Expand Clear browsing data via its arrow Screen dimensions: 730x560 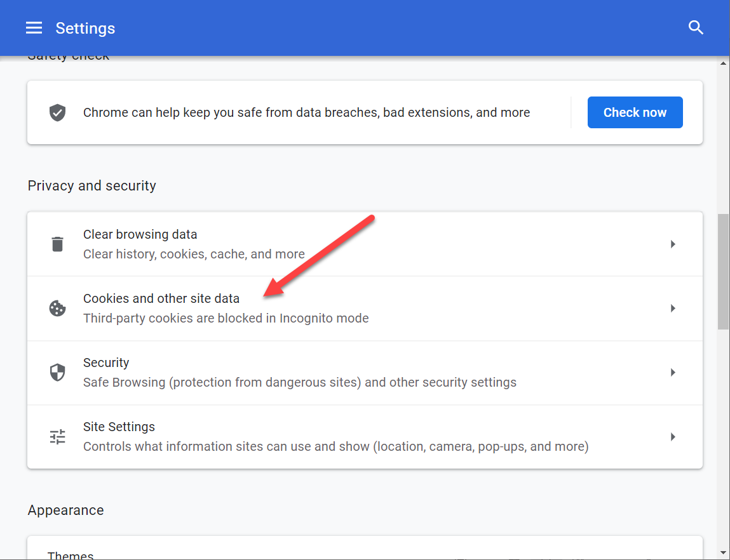click(673, 244)
